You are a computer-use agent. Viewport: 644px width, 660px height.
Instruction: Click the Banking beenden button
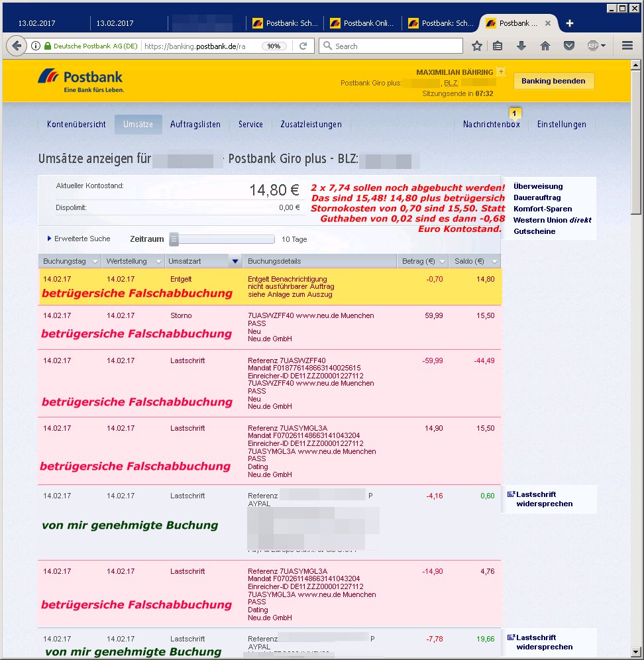553,81
